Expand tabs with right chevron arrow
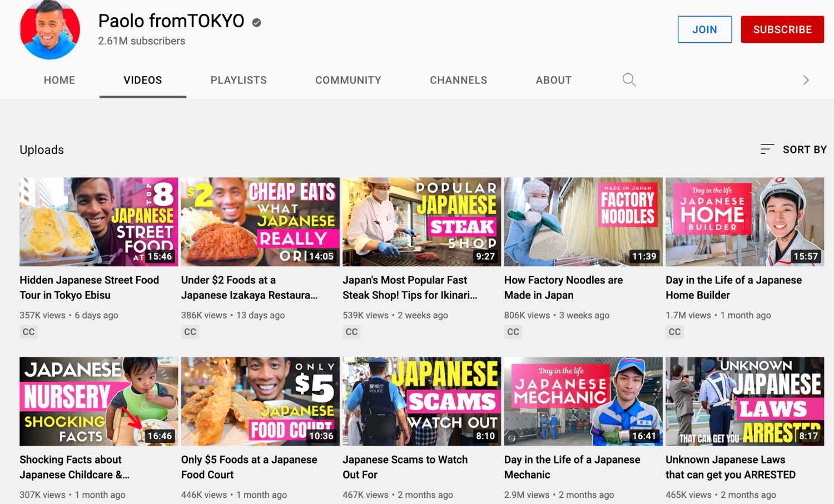Screen dimensions: 834x504 click(x=806, y=80)
